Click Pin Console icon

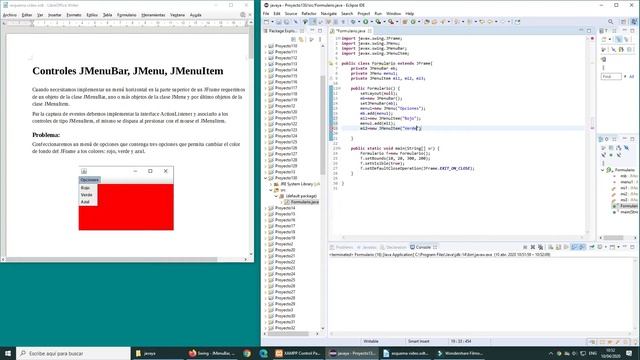592,247
